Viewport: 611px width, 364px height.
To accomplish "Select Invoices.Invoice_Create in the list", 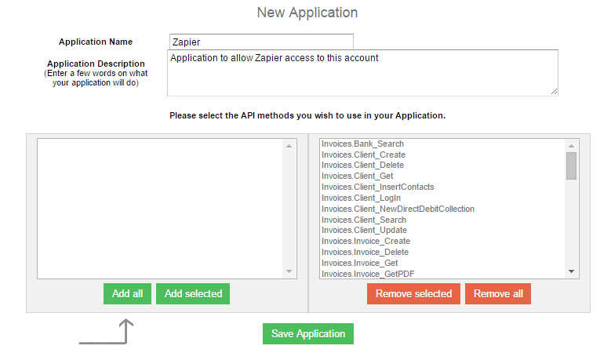I will [x=366, y=242].
